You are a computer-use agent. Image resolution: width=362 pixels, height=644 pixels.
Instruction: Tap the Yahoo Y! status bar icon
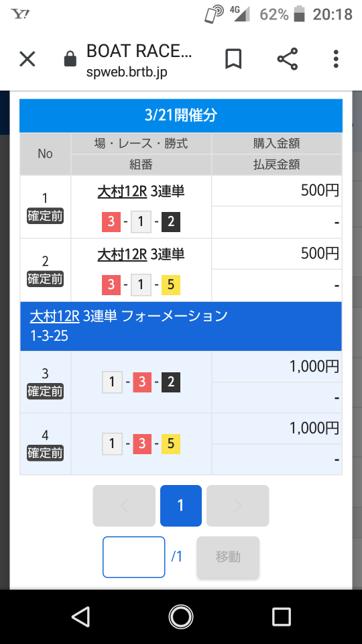20,14
